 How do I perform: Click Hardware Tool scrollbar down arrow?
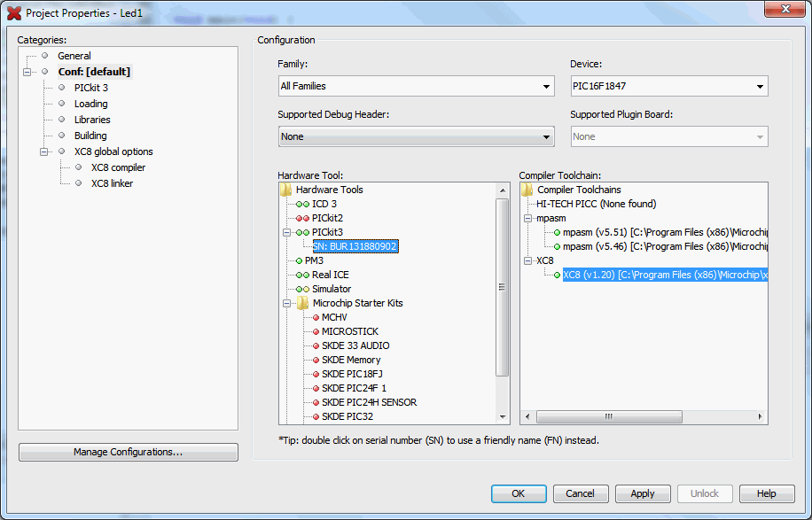(503, 417)
